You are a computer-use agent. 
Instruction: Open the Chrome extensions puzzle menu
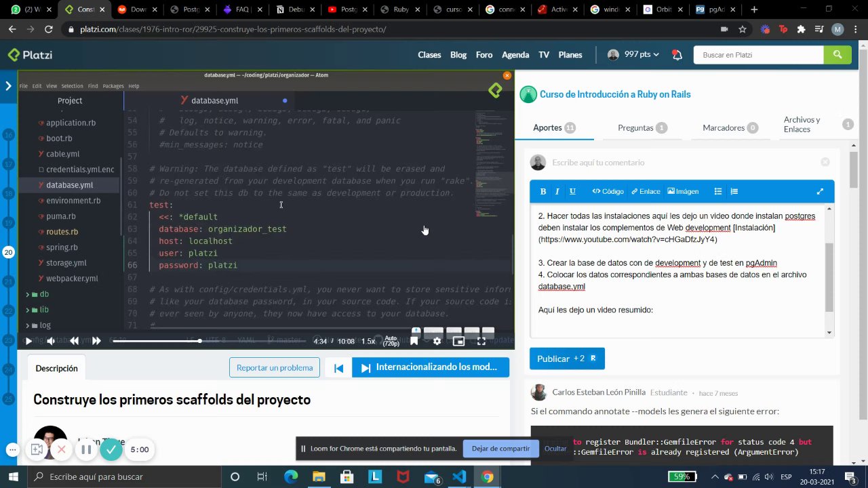[x=801, y=29]
